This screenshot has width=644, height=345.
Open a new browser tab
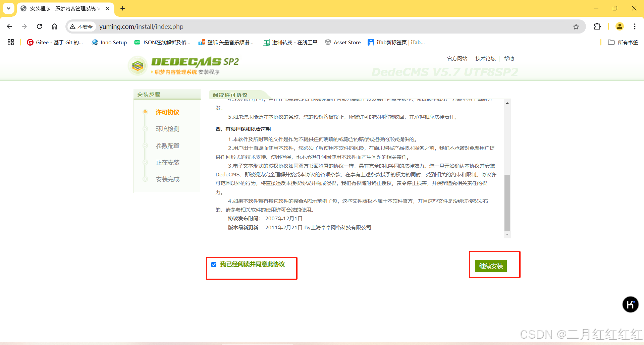pyautogui.click(x=122, y=8)
